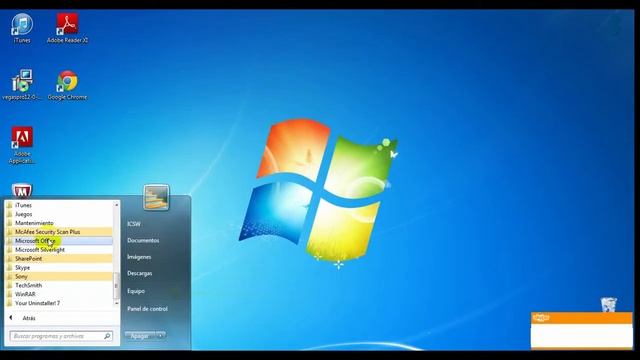Expand the Microsoft Office folder
Image resolution: width=640 pixels, height=360 pixels.
pos(59,241)
